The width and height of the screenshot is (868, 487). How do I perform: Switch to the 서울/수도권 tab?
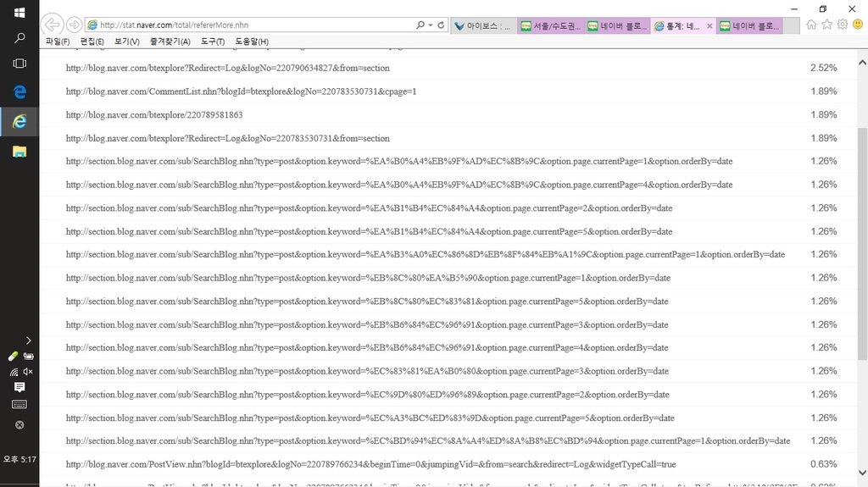550,25
